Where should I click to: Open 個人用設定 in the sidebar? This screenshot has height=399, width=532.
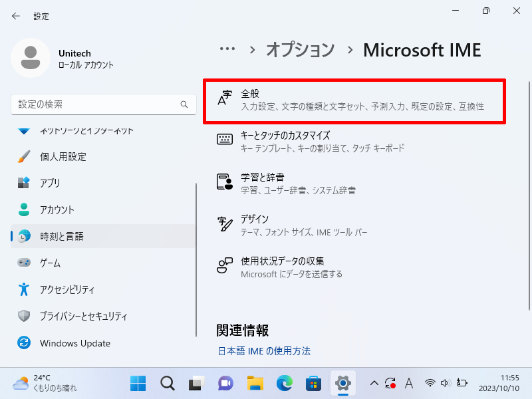103,156
